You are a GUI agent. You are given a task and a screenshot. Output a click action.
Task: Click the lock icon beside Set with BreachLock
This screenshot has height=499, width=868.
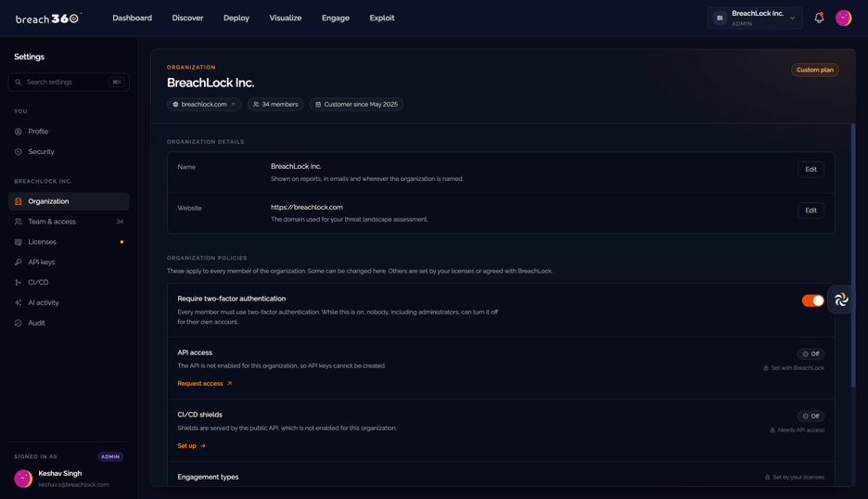pyautogui.click(x=766, y=367)
